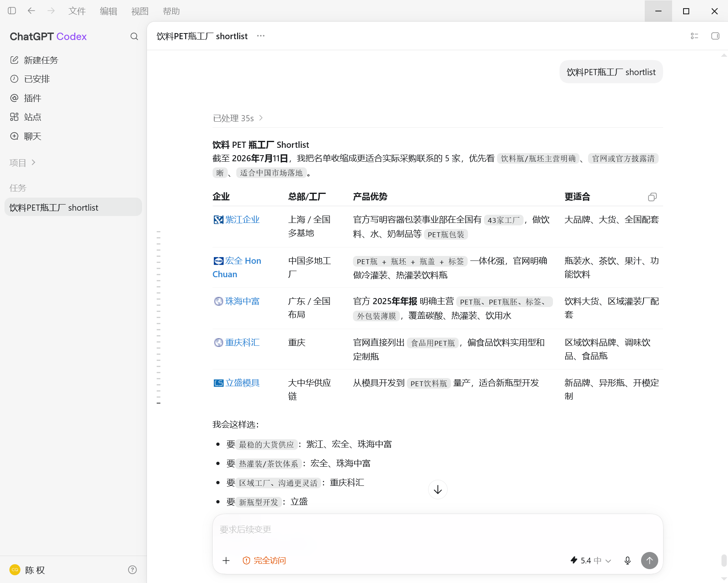Focus the 要求后续变更 input field
Viewport: 728px width, 583px height.
coord(437,530)
